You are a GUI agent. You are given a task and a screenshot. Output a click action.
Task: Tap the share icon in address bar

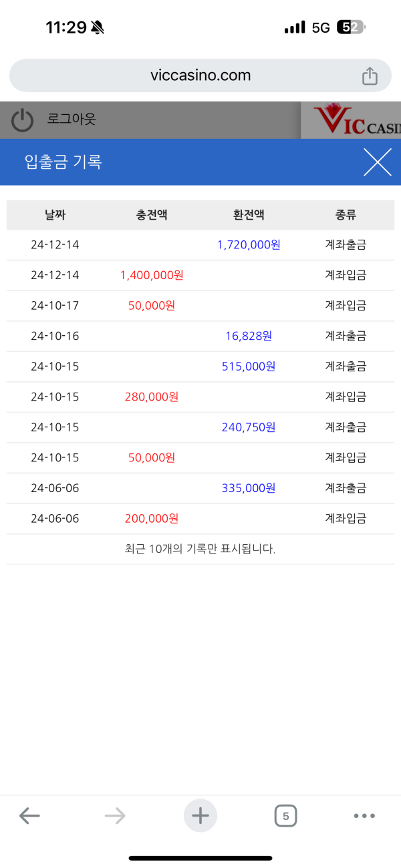point(370,76)
